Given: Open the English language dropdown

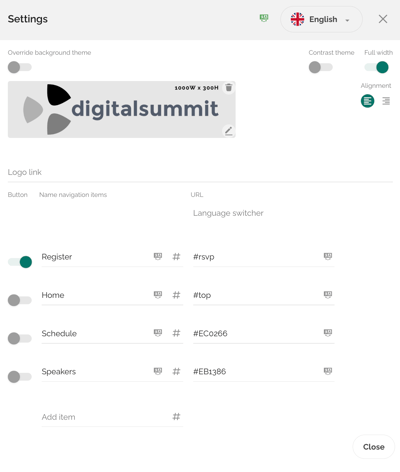Looking at the screenshot, I should click(321, 19).
